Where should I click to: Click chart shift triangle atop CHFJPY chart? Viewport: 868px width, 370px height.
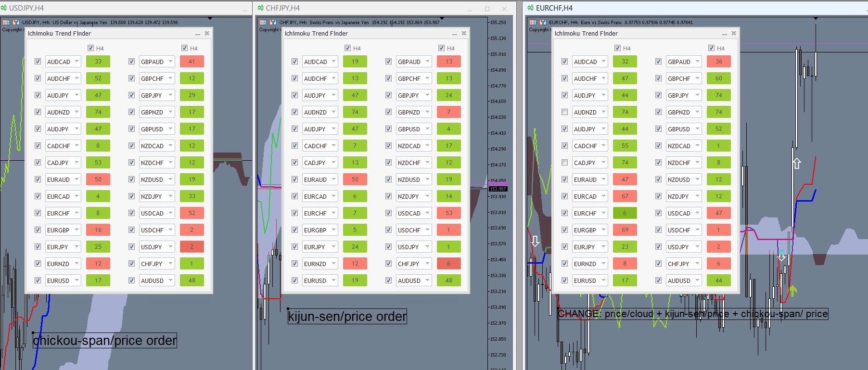point(442,18)
